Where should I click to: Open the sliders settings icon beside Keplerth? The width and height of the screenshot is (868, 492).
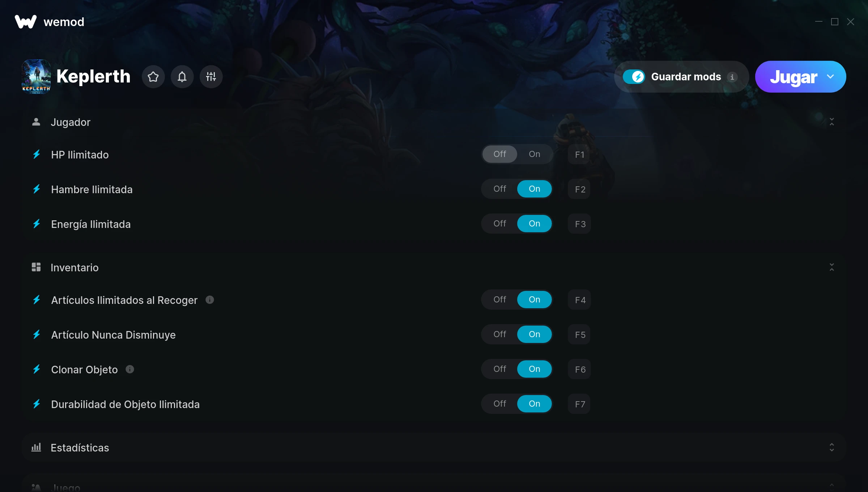tap(211, 77)
